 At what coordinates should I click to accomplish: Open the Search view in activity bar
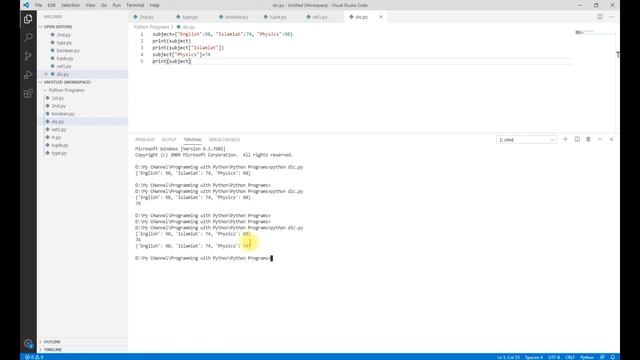click(x=28, y=37)
